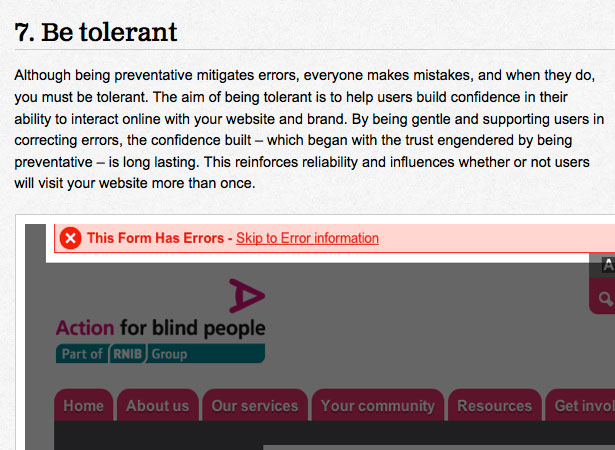Open the Home tab
The height and width of the screenshot is (450, 615).
[x=84, y=405]
